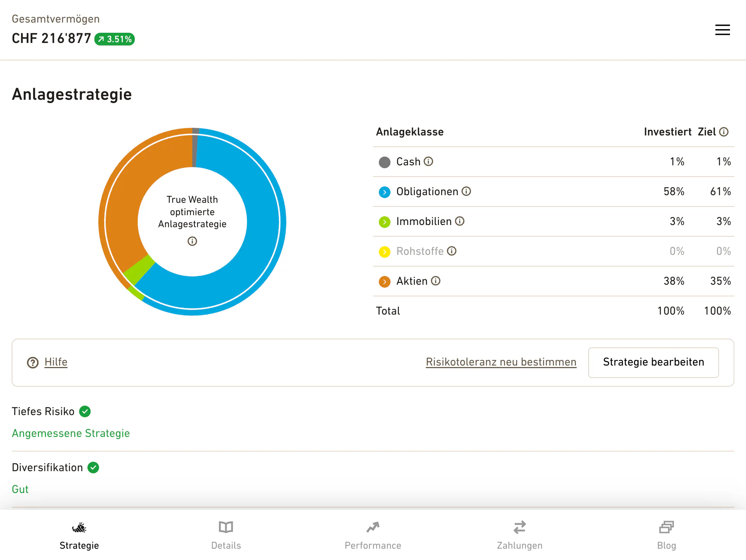Click the CHF 216'877 total wealth amount
The width and height of the screenshot is (746, 560).
coord(51,38)
